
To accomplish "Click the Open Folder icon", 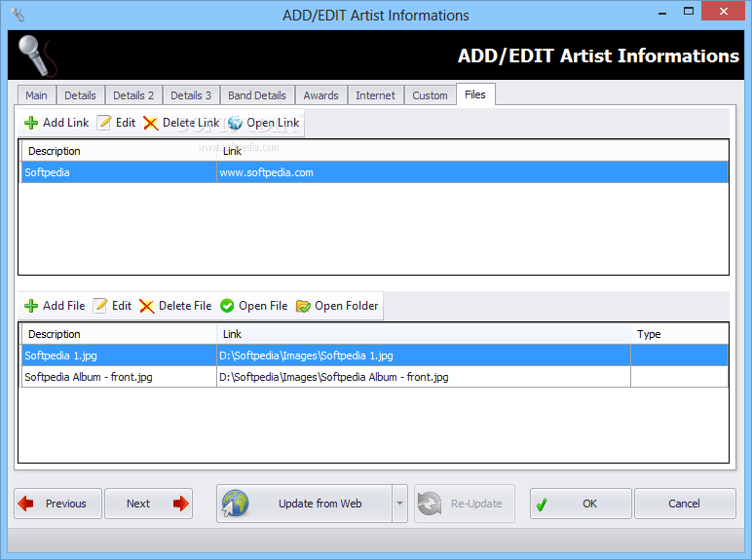I will pos(303,306).
